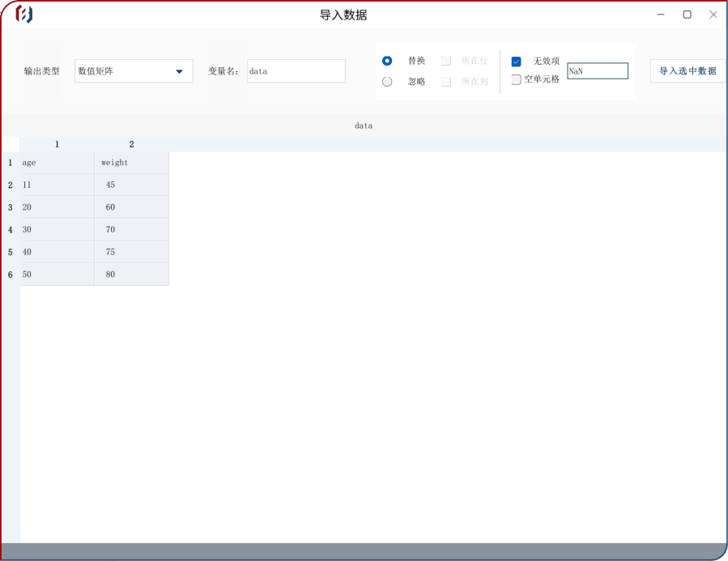728x561 pixels.
Task: Click the cell with value 60
Action: coord(131,207)
